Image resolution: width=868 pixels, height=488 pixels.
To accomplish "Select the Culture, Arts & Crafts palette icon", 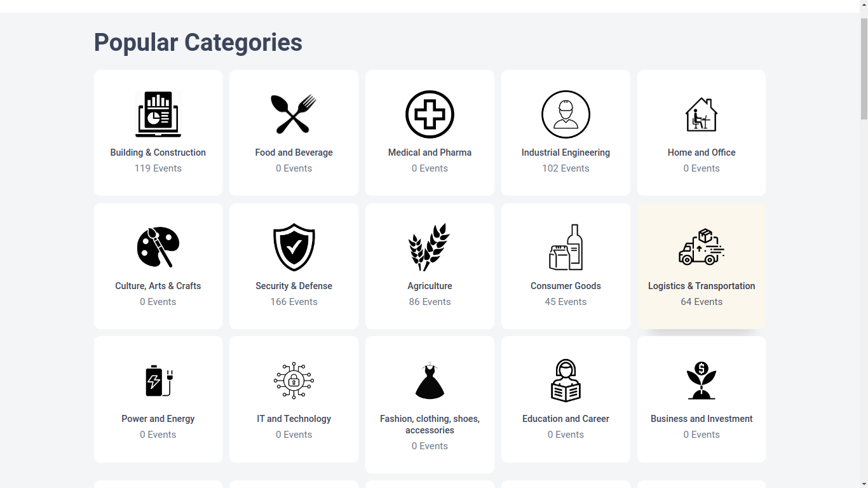I will click(x=158, y=247).
